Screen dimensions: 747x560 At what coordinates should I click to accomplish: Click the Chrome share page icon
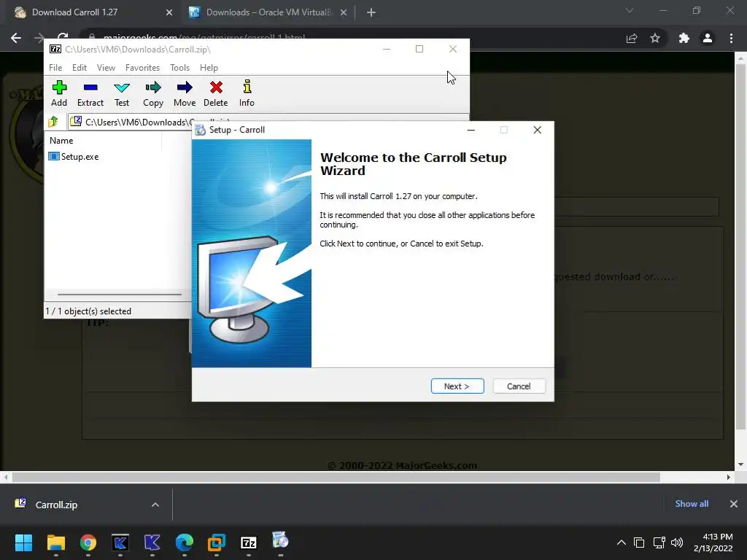coord(632,38)
